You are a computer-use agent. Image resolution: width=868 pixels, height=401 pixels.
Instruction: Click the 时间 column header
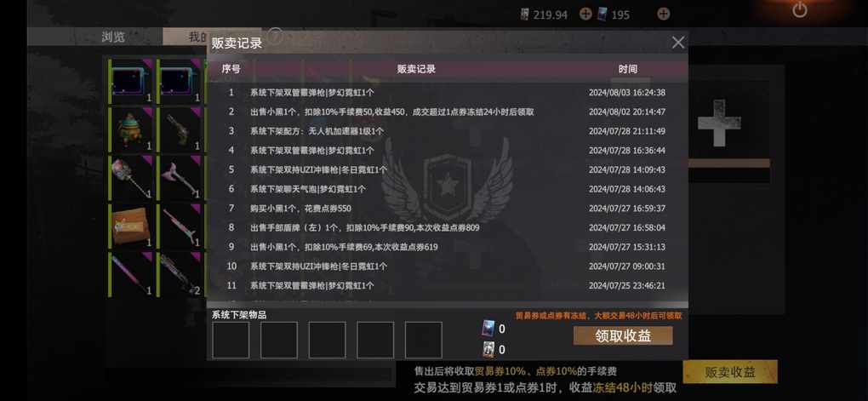click(628, 69)
